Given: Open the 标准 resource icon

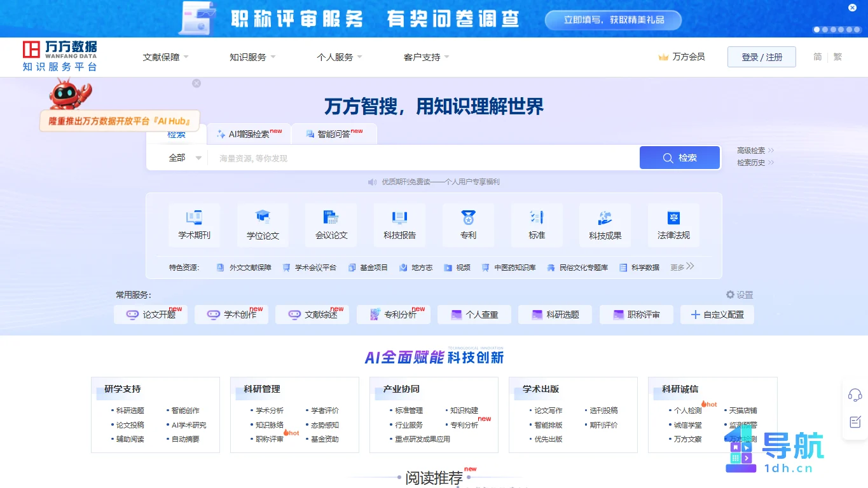Looking at the screenshot, I should (x=537, y=224).
